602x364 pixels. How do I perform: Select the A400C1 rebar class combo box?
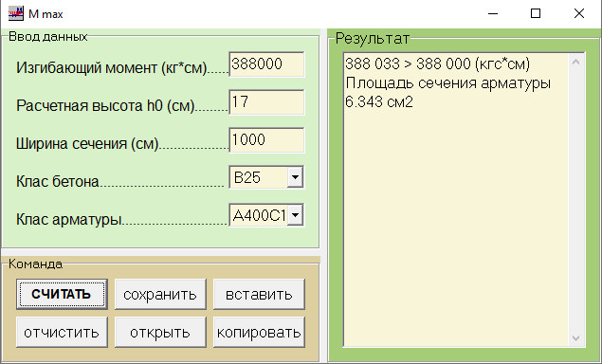(x=266, y=215)
